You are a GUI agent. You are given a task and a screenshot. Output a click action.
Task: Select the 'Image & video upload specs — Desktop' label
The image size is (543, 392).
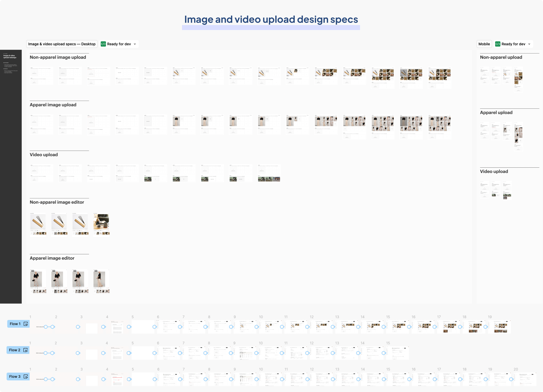tap(62, 44)
